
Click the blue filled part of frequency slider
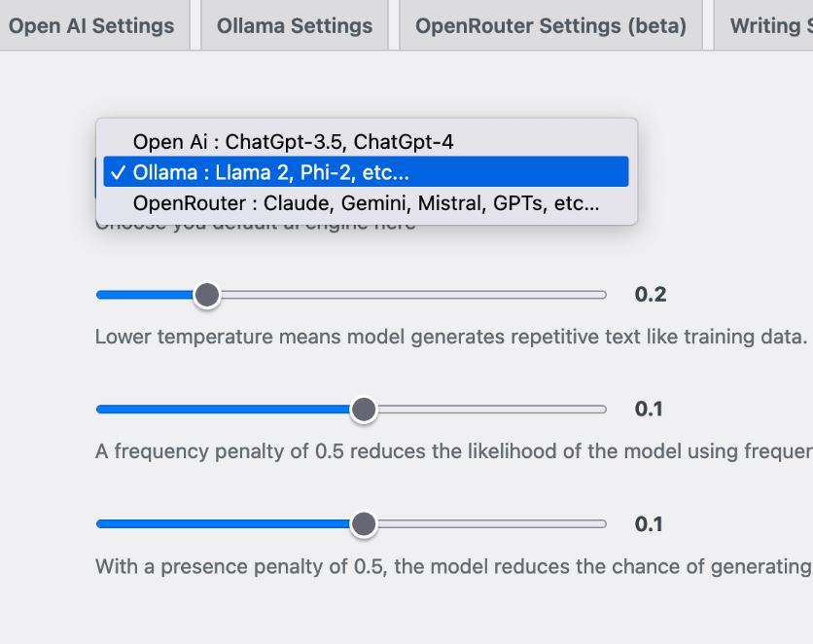pyautogui.click(x=223, y=410)
